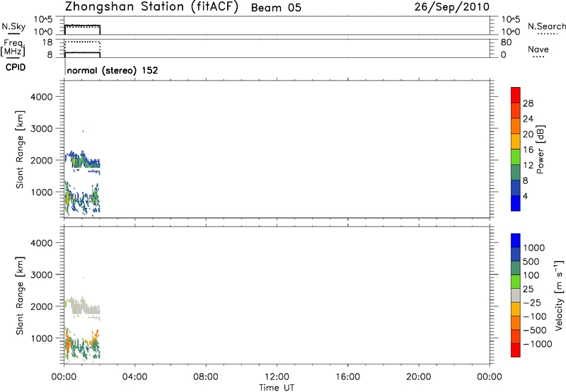
Task: Select "normal (stereo) 152" CPID text
Action: click(112, 70)
